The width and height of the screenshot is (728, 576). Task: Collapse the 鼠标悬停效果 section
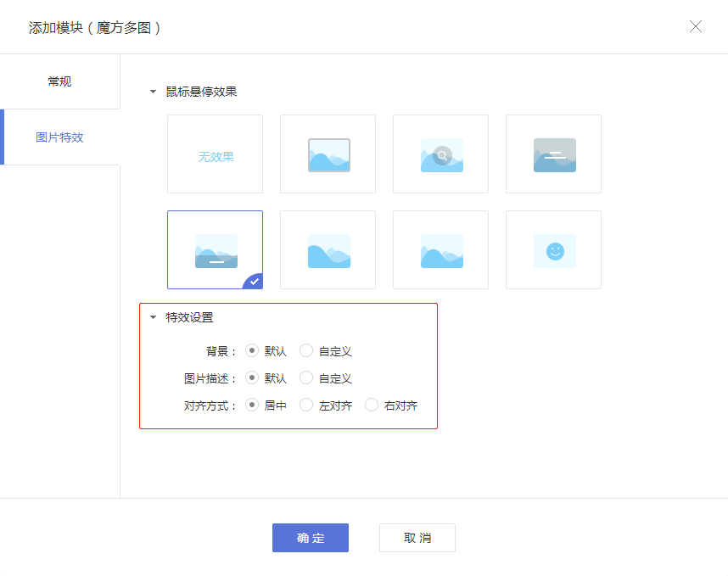(154, 92)
